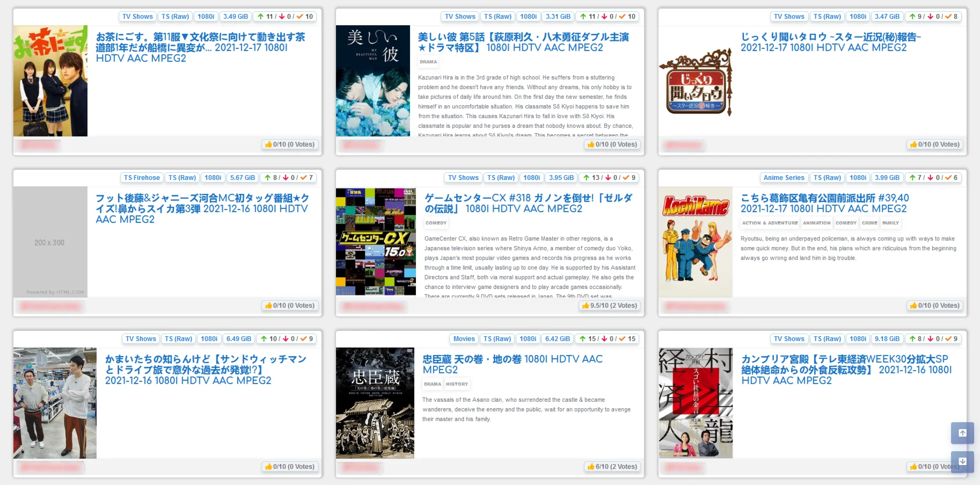Select the TS Firehose category tag

click(x=142, y=178)
